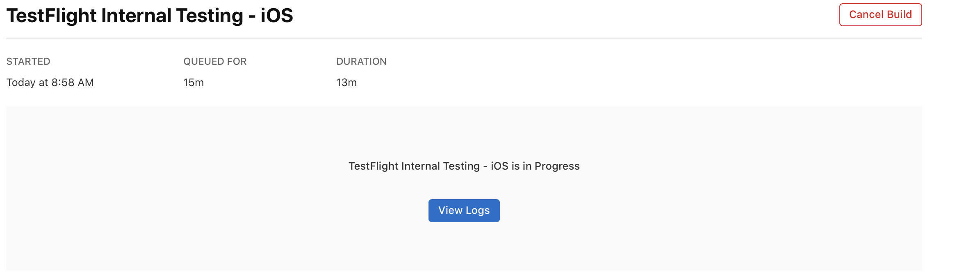Image resolution: width=980 pixels, height=277 pixels.
Task: Click the red Cancel Build button
Action: 880,15
